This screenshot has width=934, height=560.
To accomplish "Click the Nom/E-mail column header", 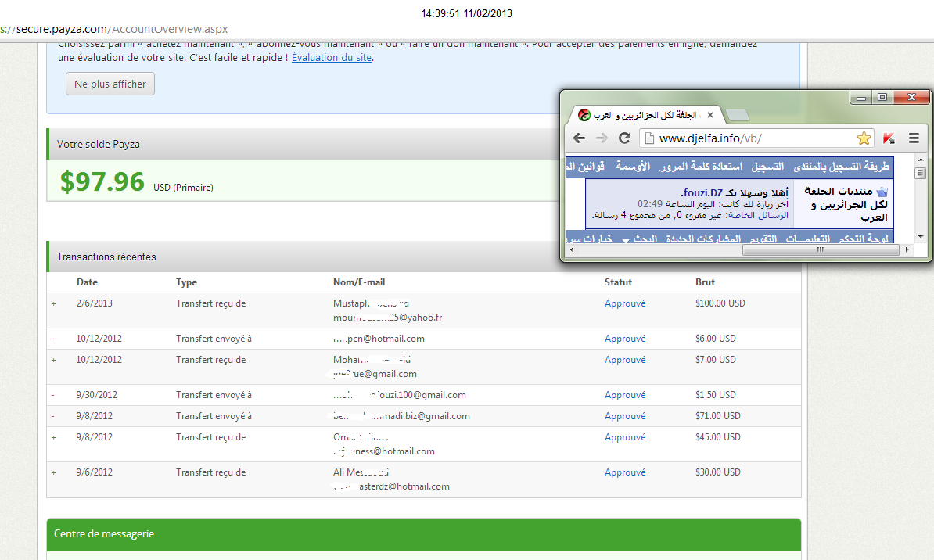I will 359,282.
